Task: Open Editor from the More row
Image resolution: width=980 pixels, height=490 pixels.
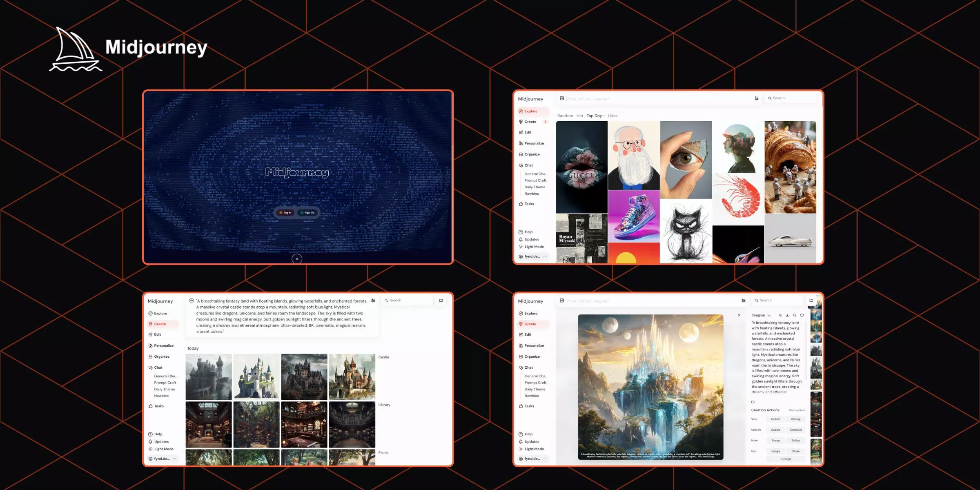Action: tap(795, 441)
